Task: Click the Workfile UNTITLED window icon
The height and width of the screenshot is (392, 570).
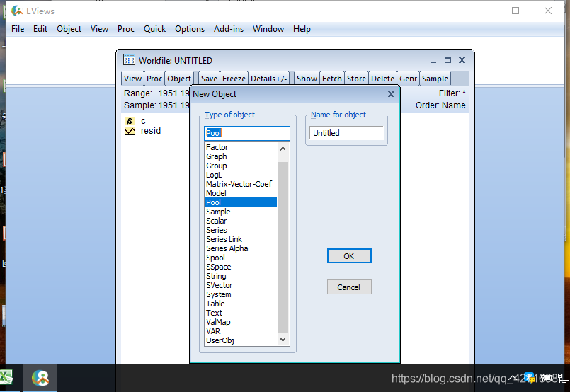Action: (129, 60)
